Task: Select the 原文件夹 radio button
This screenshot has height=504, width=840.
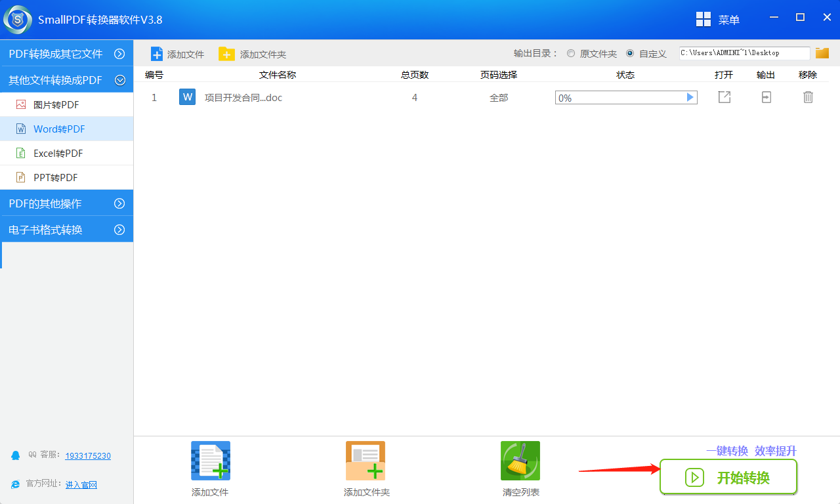Action: pos(571,53)
